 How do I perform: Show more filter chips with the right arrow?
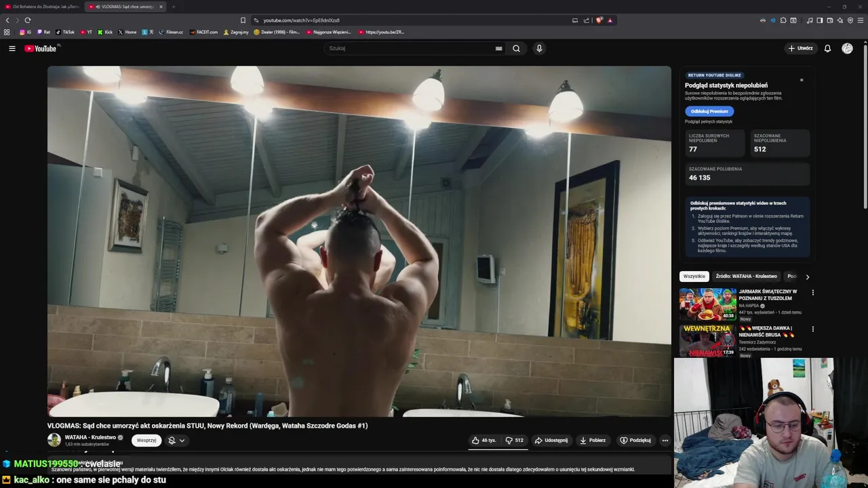807,277
